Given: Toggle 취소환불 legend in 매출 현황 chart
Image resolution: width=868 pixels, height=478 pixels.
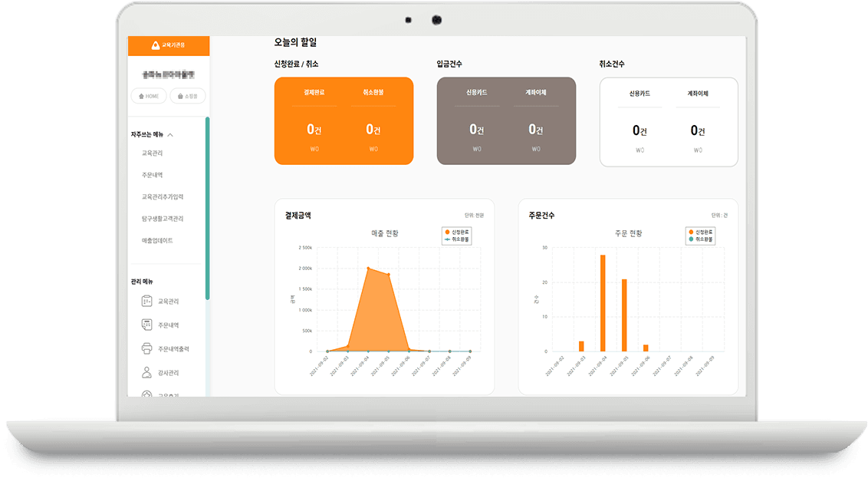Looking at the screenshot, I should tap(457, 239).
